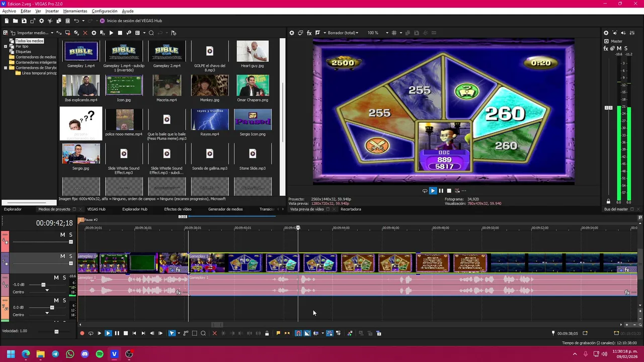
Task: Play in the video preview transport
Action: coord(433,191)
